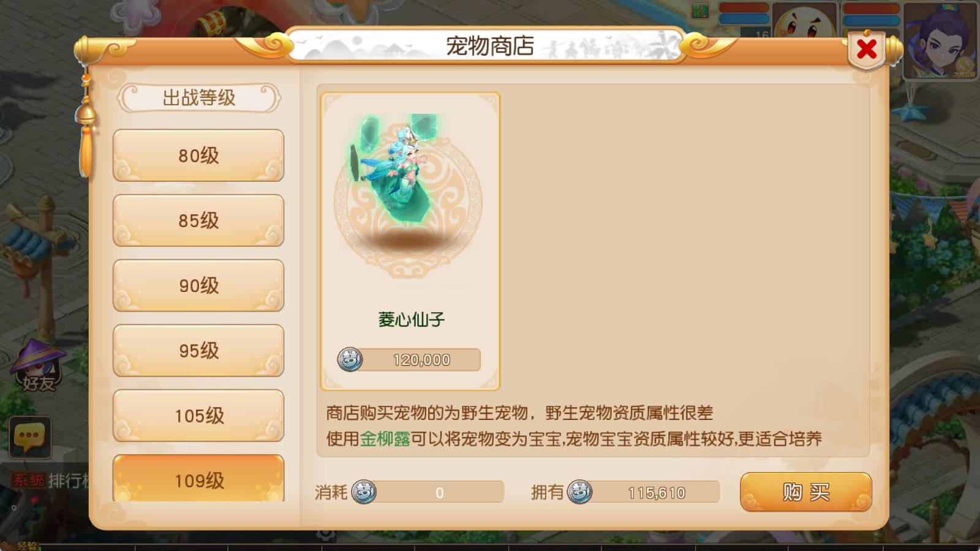Click the 购买 buy button

tap(806, 492)
